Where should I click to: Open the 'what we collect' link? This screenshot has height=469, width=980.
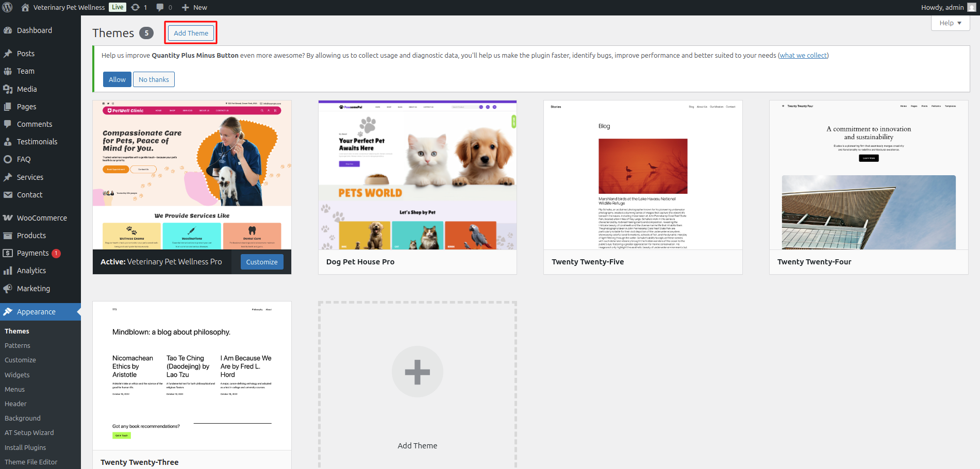pyautogui.click(x=803, y=55)
